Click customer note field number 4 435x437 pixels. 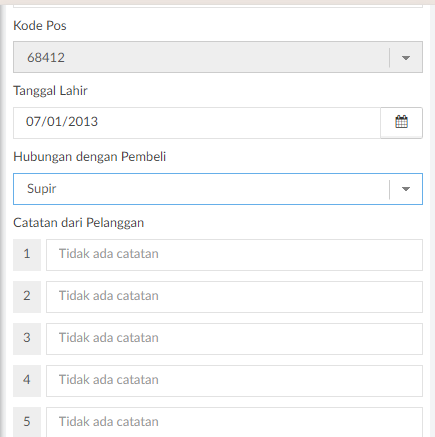pyautogui.click(x=234, y=381)
